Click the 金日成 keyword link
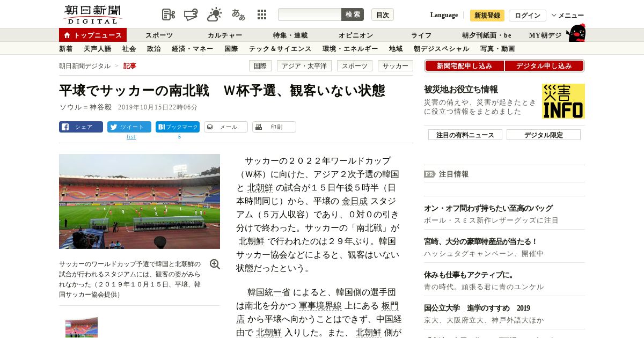The width and height of the screenshot is (644, 338). [x=355, y=201]
